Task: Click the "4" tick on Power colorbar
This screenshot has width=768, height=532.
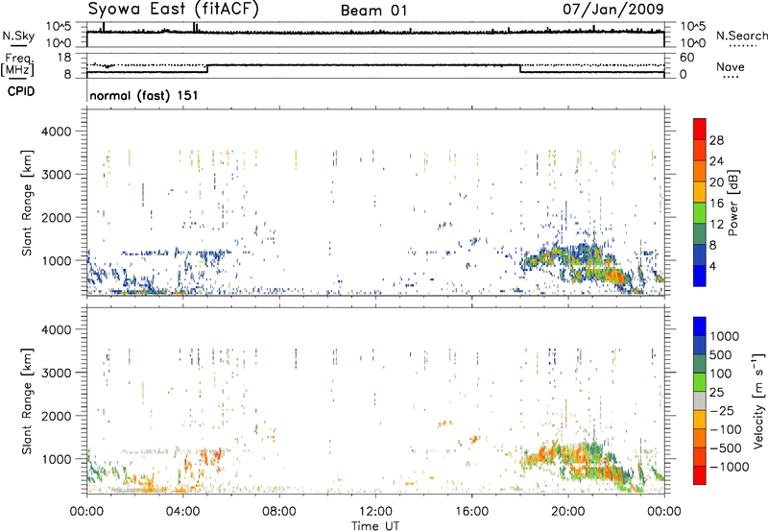Action: (712, 267)
